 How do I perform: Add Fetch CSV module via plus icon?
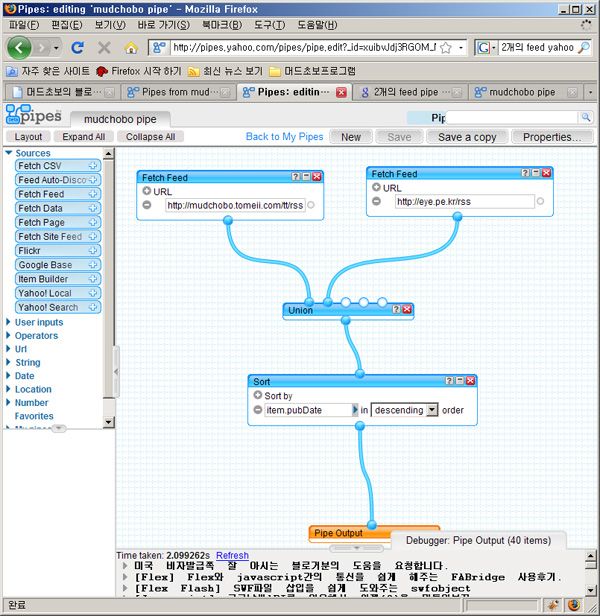click(93, 166)
